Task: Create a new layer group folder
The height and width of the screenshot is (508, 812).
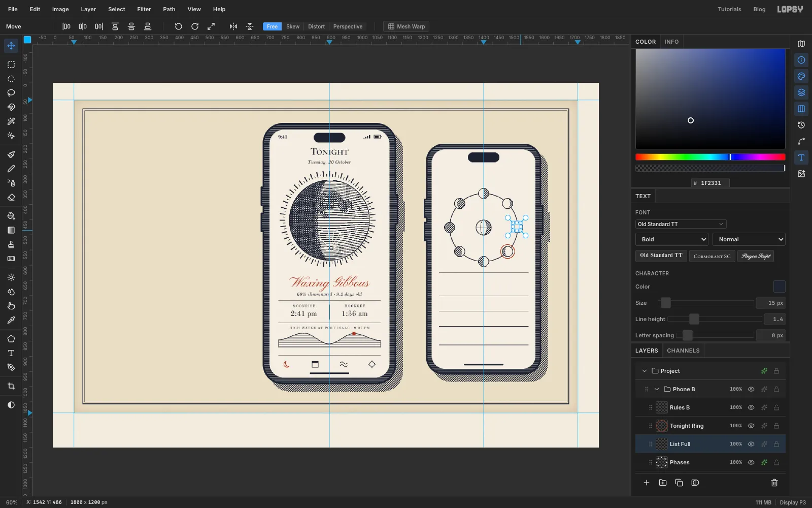Action: point(663,483)
